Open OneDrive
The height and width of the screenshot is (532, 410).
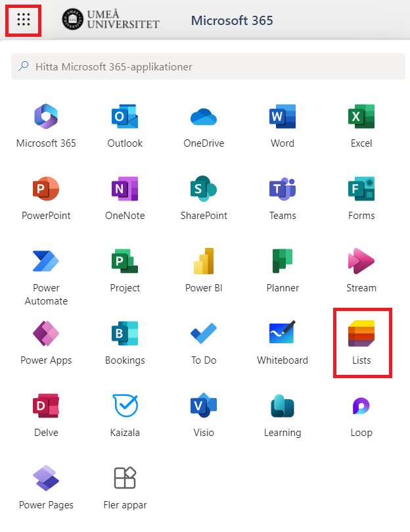point(204,116)
